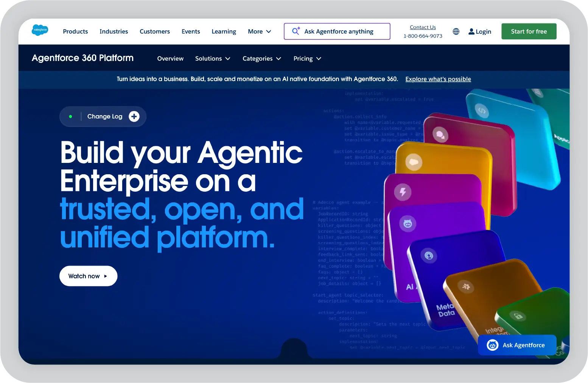Click the Login link text
This screenshot has height=383, width=588.
click(x=484, y=31)
